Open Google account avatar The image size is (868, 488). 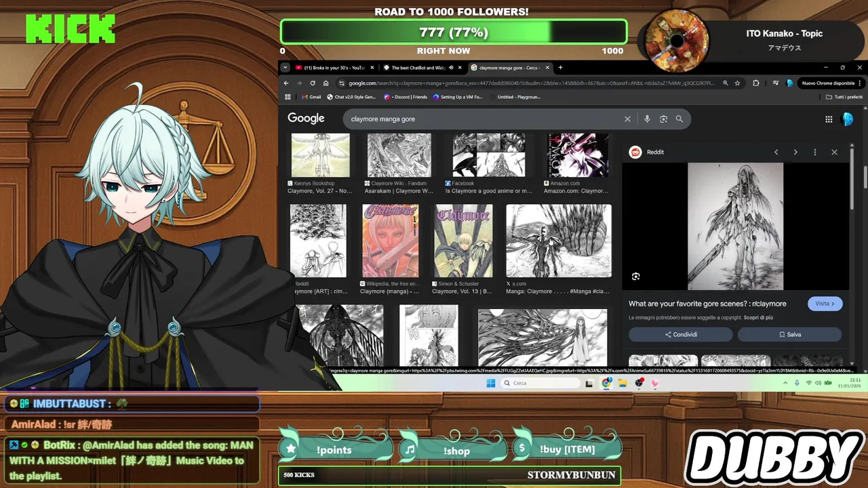tap(847, 119)
